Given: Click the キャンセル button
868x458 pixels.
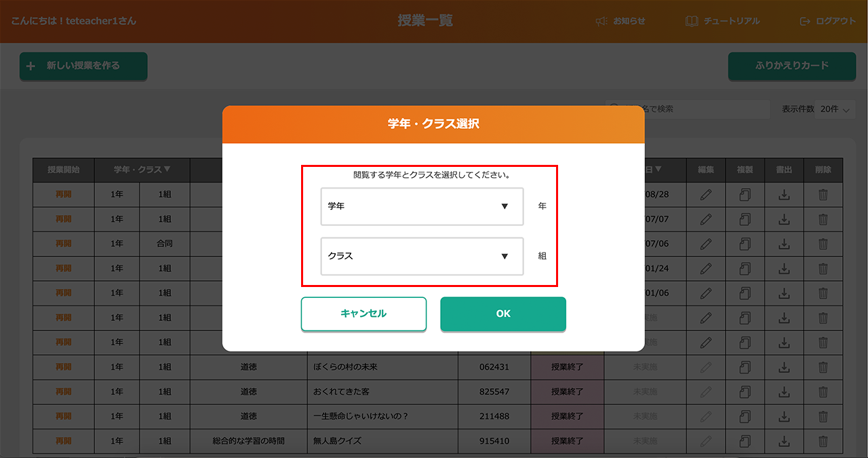Looking at the screenshot, I should tap(363, 314).
